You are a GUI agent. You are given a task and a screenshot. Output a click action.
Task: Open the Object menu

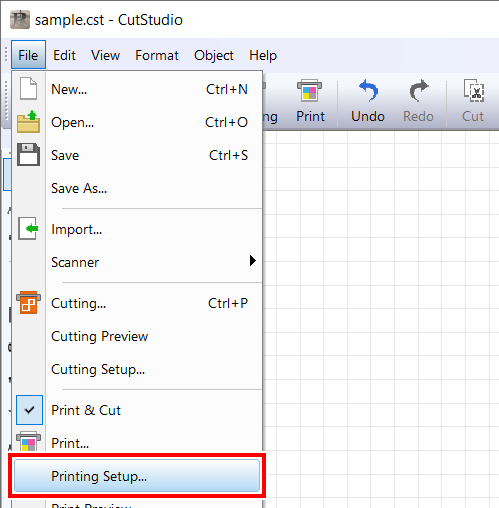[214, 55]
